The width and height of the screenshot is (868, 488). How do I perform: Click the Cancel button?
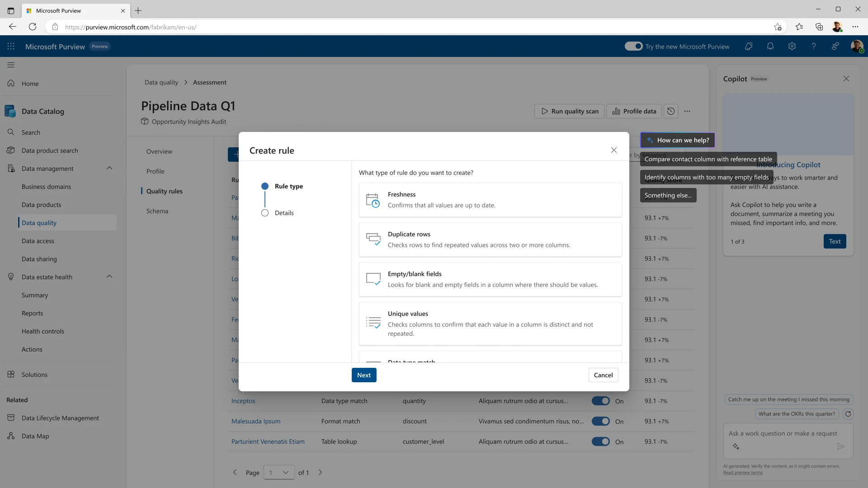coord(603,375)
